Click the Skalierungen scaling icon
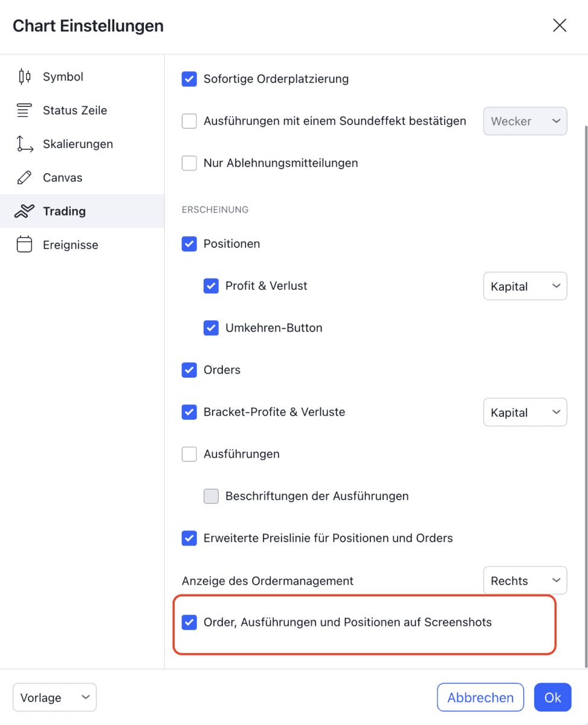The width and height of the screenshot is (588, 725). [x=24, y=144]
